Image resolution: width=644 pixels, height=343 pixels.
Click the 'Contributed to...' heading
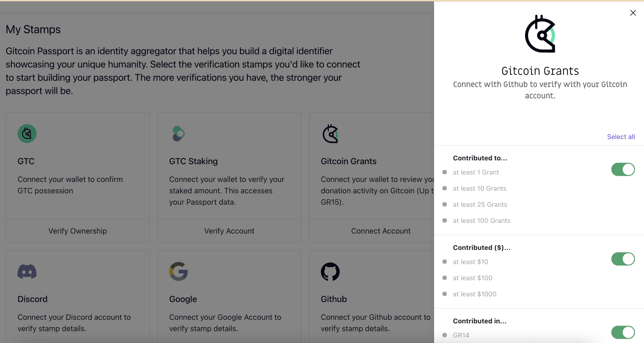[x=480, y=158]
